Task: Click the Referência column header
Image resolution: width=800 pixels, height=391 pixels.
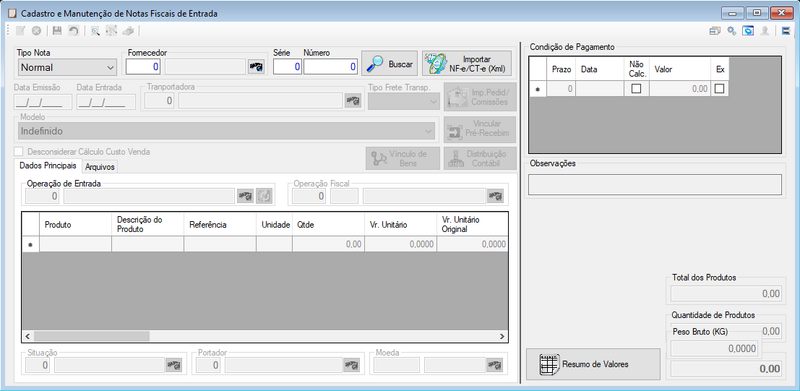Action: tap(220, 225)
